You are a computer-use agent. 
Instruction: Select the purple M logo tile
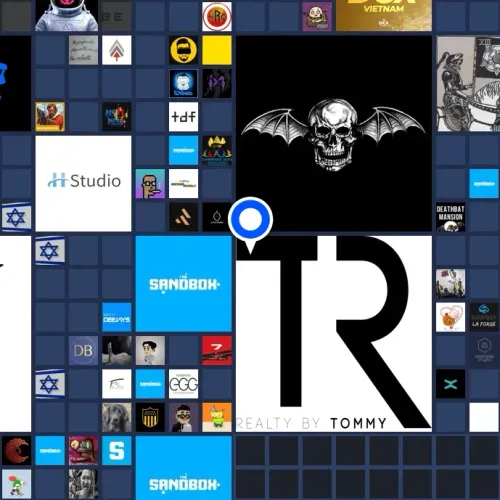(x=217, y=83)
